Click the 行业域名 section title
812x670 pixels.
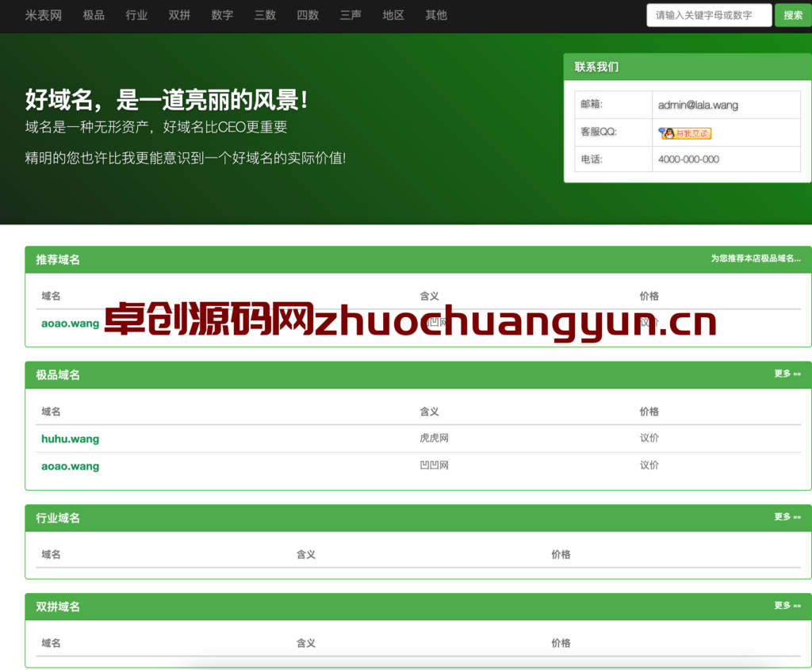tap(57, 518)
